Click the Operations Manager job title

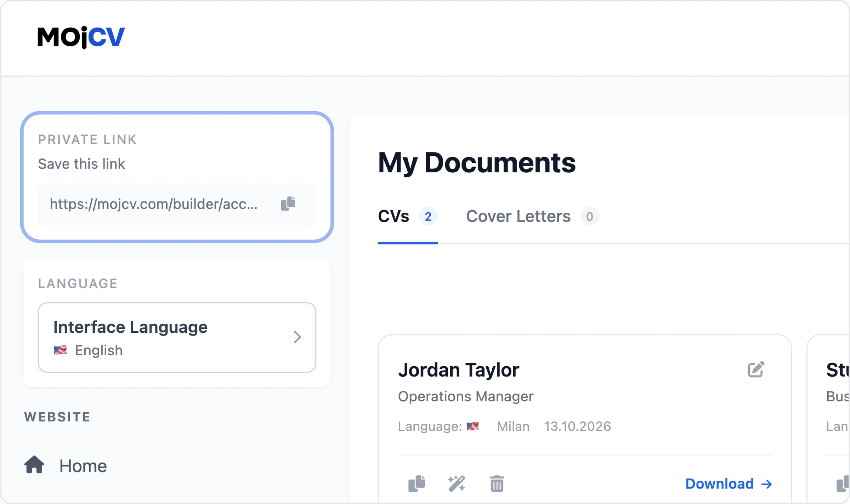[x=466, y=396]
